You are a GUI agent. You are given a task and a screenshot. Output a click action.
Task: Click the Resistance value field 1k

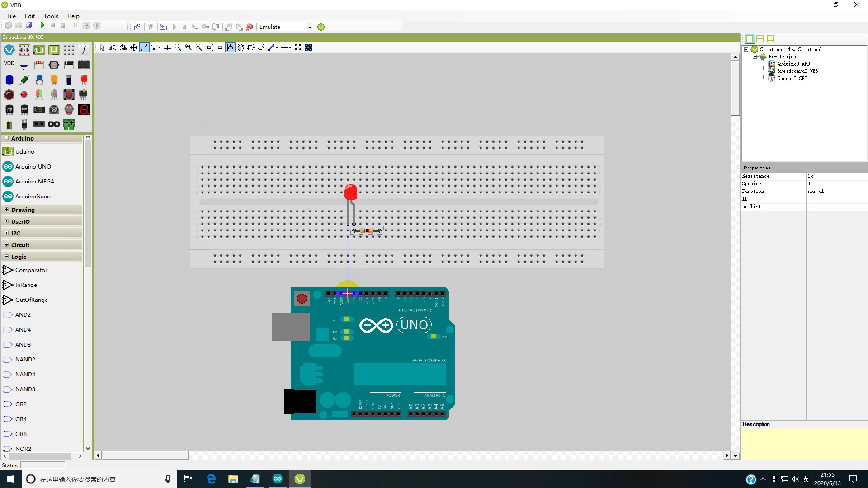click(x=836, y=176)
